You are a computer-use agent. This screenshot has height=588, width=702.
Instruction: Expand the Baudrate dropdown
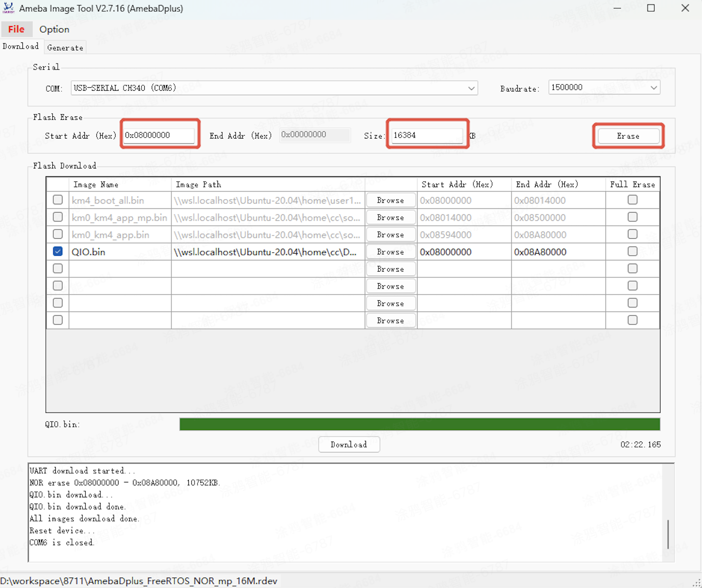coord(653,88)
